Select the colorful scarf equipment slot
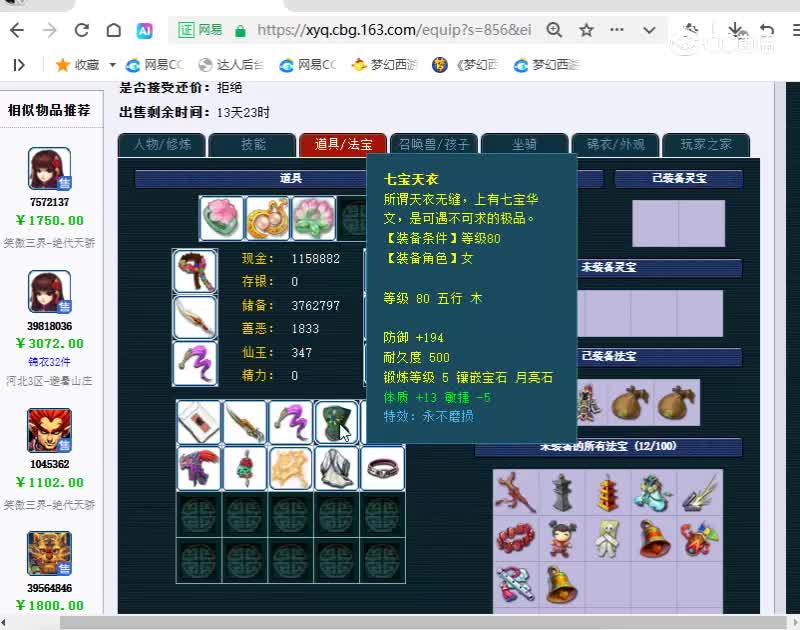The width and height of the screenshot is (800, 630). (x=195, y=271)
